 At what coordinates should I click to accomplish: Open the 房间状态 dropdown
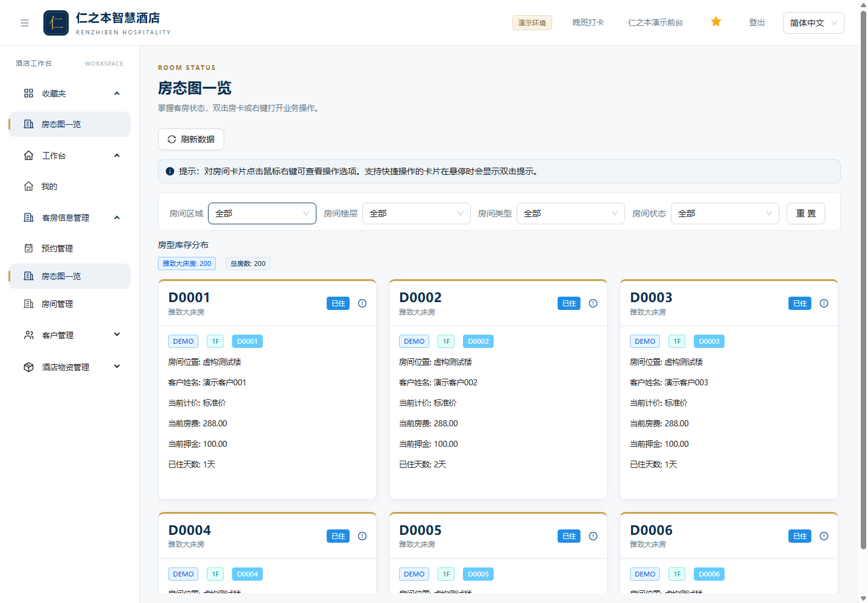click(725, 213)
